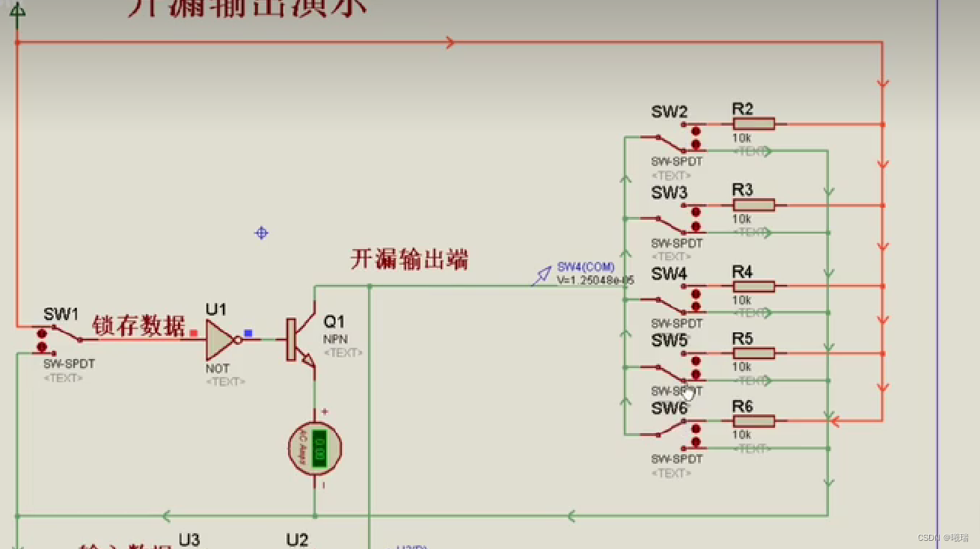
Task: Click the SW-SPDT text under SW6
Action: pos(677,459)
